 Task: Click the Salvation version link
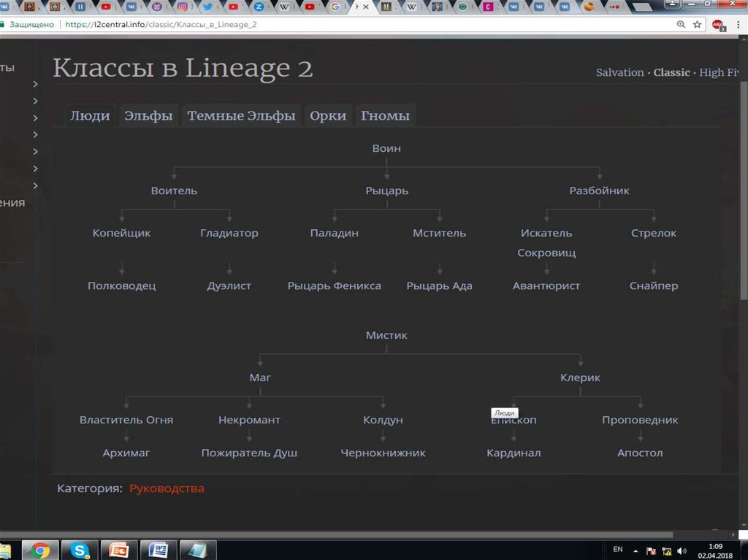[x=619, y=72]
